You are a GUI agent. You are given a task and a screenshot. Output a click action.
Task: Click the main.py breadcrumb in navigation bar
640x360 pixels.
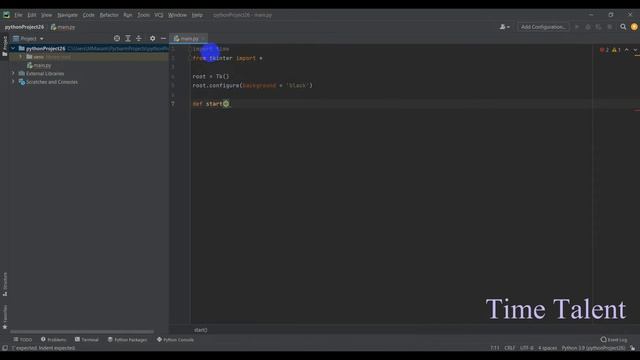[x=63, y=27]
